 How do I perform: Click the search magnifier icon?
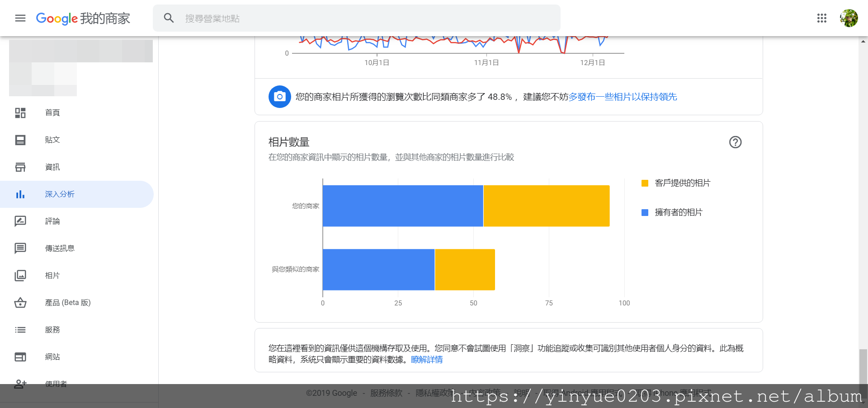pyautogui.click(x=169, y=18)
